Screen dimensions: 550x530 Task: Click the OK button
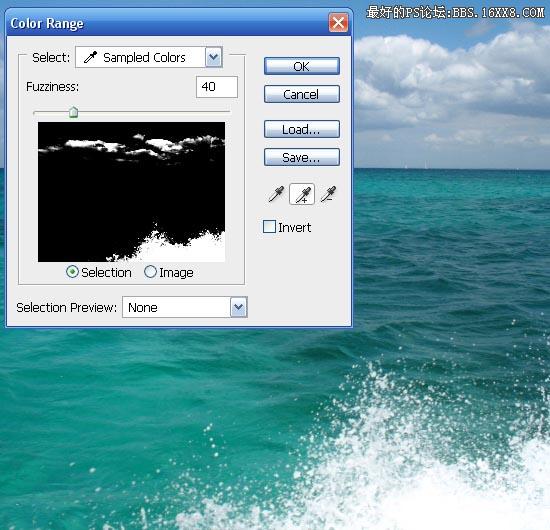pyautogui.click(x=302, y=66)
